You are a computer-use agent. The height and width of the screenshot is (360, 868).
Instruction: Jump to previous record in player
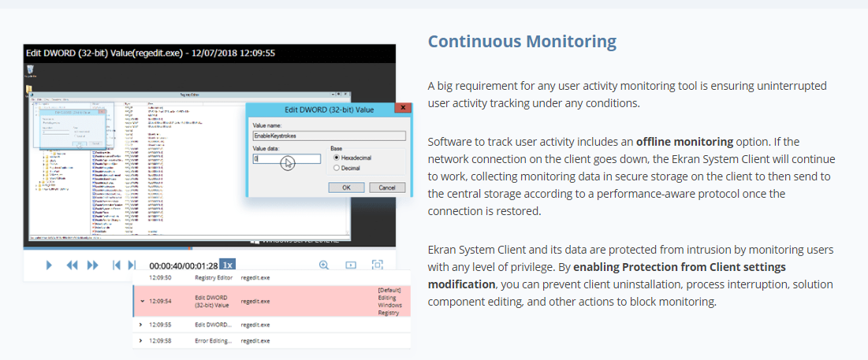click(x=116, y=265)
